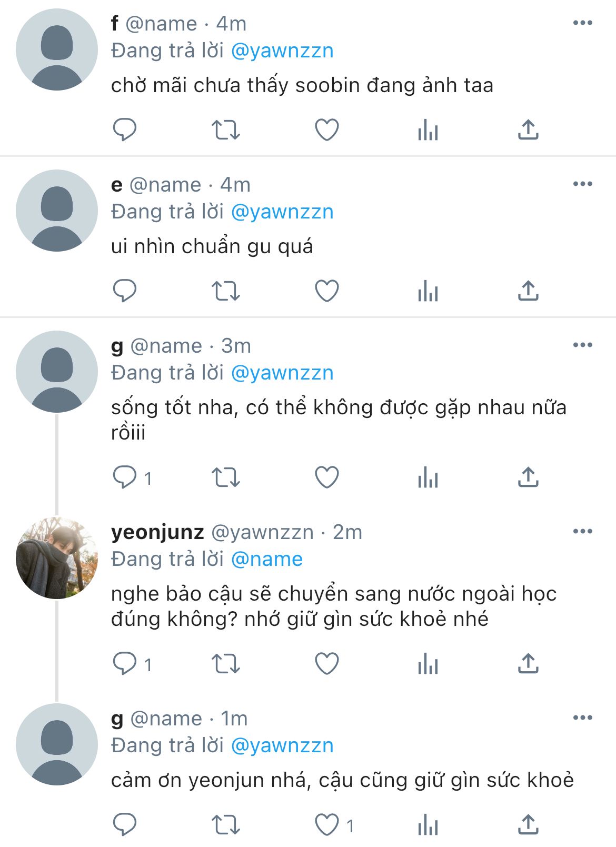Image resolution: width=616 pixels, height=847 pixels.
Task: Retweet the 'ui nhìn chuẩn gu quá' tweet
Action: [x=225, y=291]
